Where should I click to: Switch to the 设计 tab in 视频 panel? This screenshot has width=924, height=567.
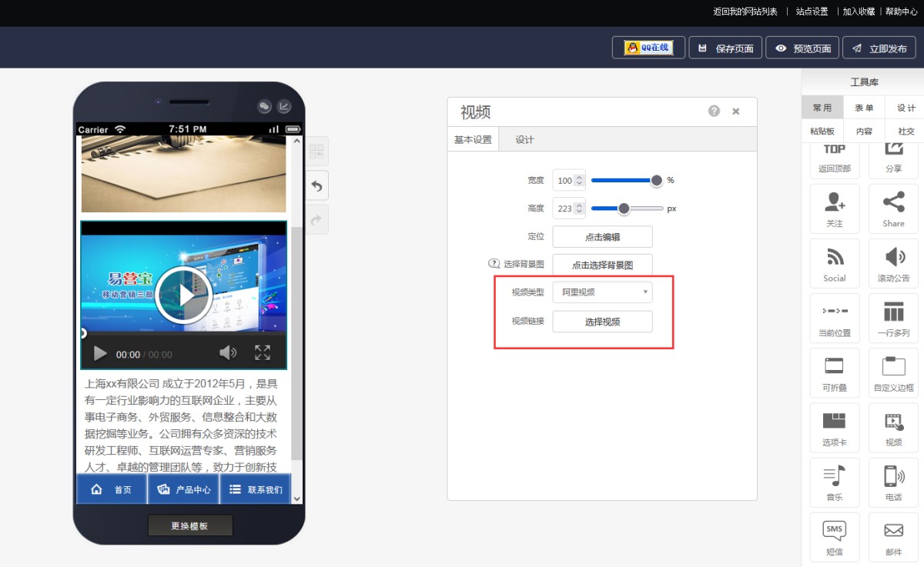click(524, 139)
